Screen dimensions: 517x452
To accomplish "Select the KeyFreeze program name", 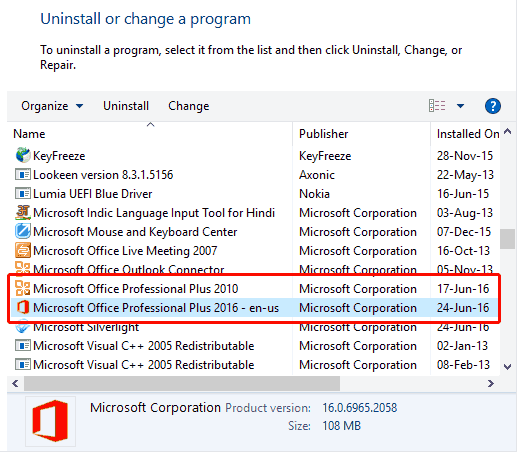I will pyautogui.click(x=59, y=156).
